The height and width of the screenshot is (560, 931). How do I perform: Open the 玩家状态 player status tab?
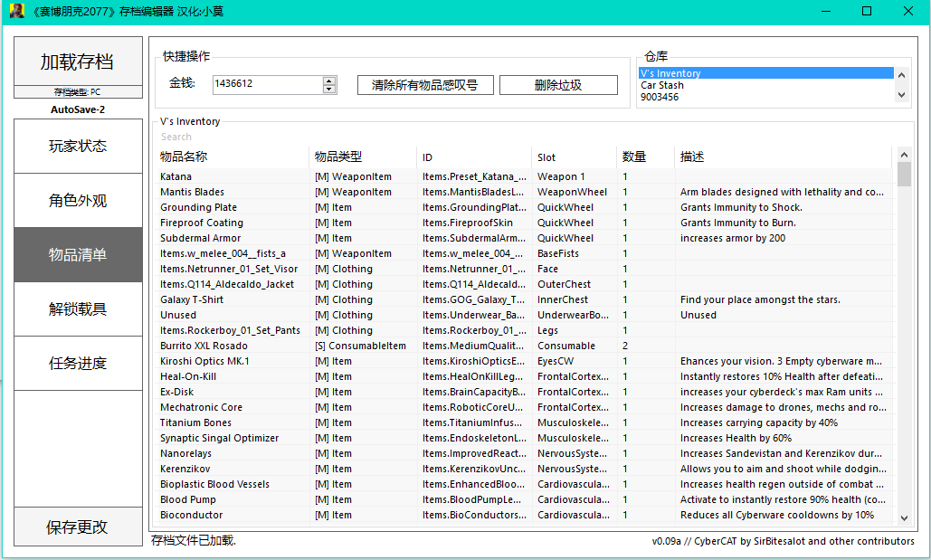click(x=78, y=146)
